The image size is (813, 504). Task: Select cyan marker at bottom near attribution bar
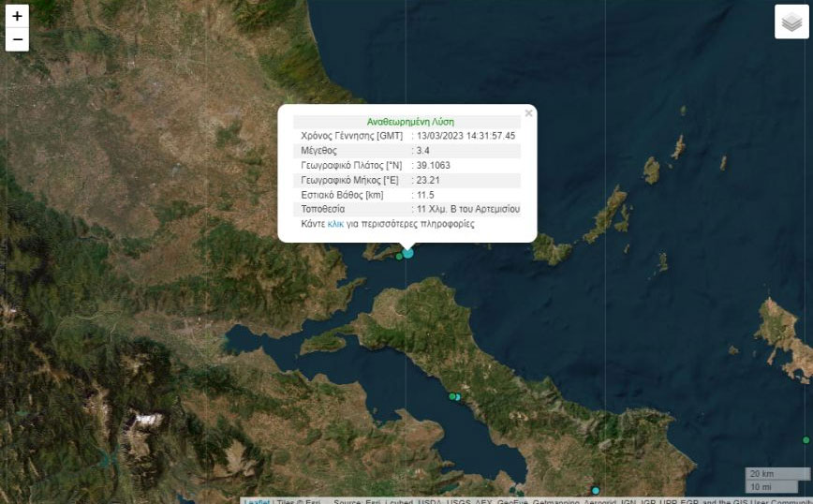pyautogui.click(x=596, y=491)
